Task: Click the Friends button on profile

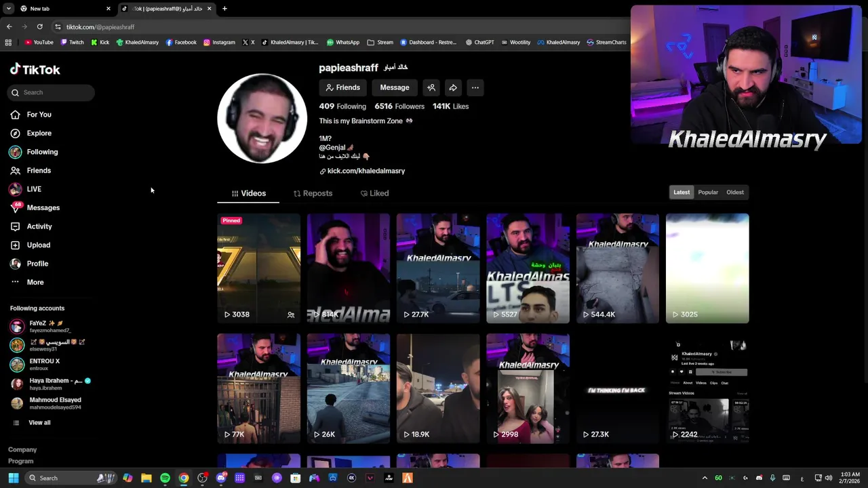Action: (342, 87)
